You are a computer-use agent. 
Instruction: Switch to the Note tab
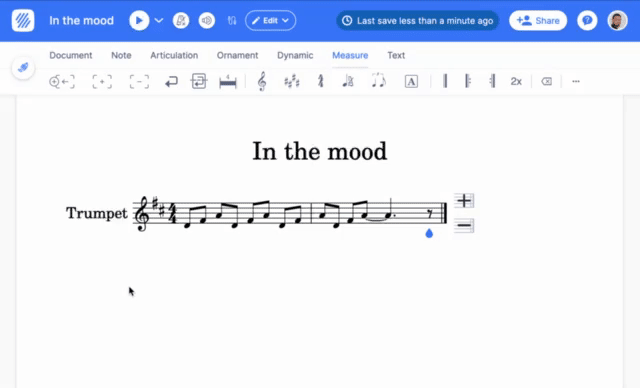121,55
